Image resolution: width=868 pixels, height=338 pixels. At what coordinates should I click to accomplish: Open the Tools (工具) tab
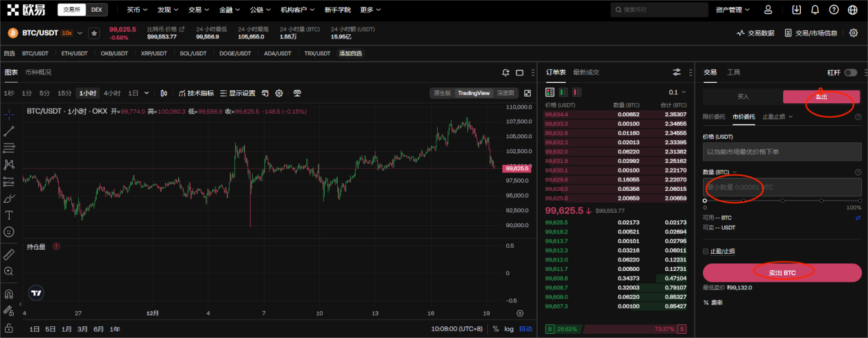click(733, 73)
